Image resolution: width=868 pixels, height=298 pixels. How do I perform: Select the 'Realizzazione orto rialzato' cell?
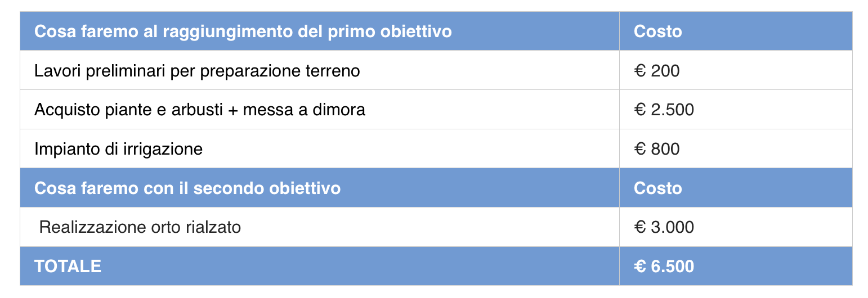pos(140,227)
